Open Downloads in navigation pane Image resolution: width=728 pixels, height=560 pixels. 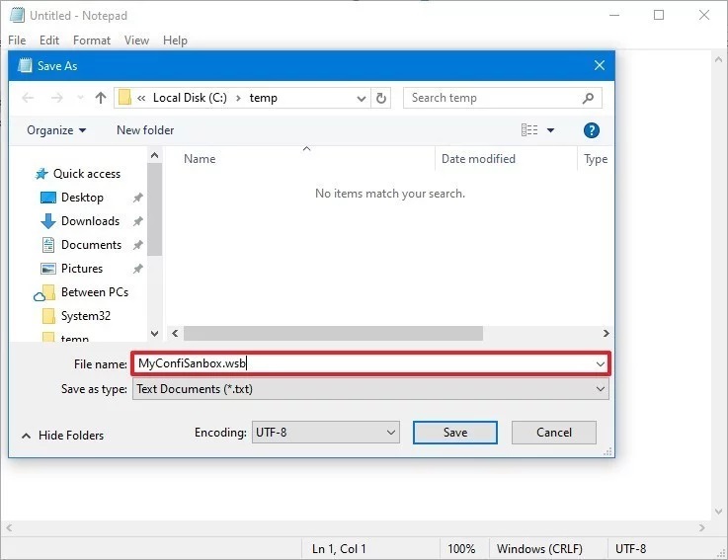[x=91, y=221]
